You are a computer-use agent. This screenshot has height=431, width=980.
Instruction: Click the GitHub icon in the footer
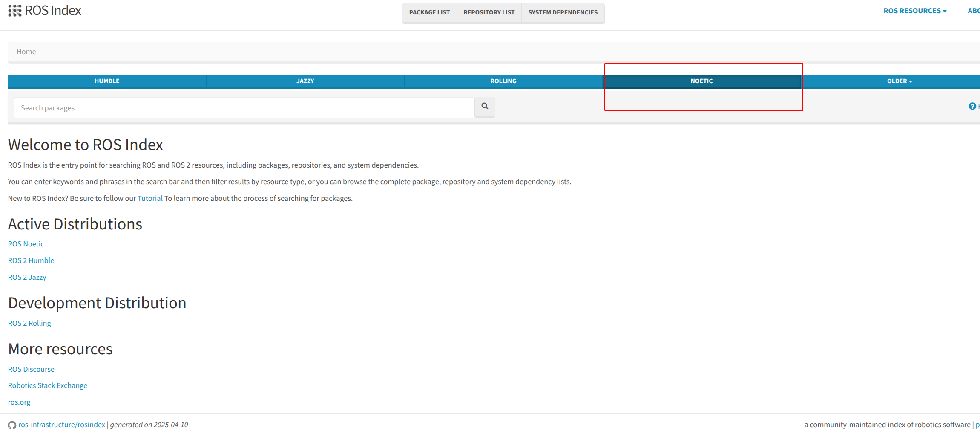pos(12,425)
